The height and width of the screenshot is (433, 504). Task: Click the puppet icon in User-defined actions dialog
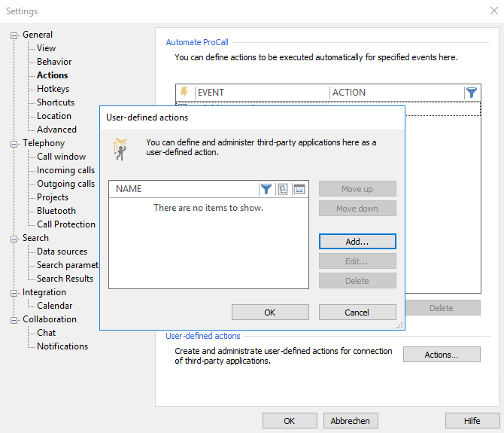tap(120, 148)
